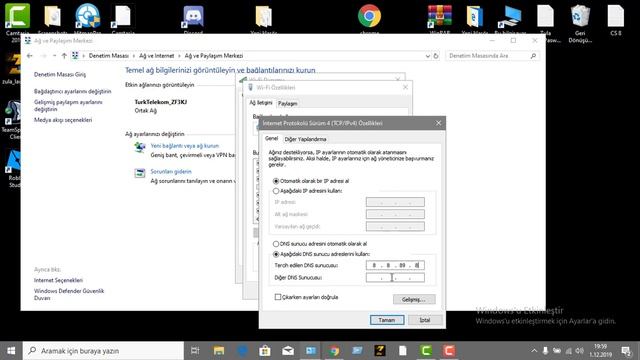
Task: Open Microsoft Store from the taskbar
Action: (265, 351)
